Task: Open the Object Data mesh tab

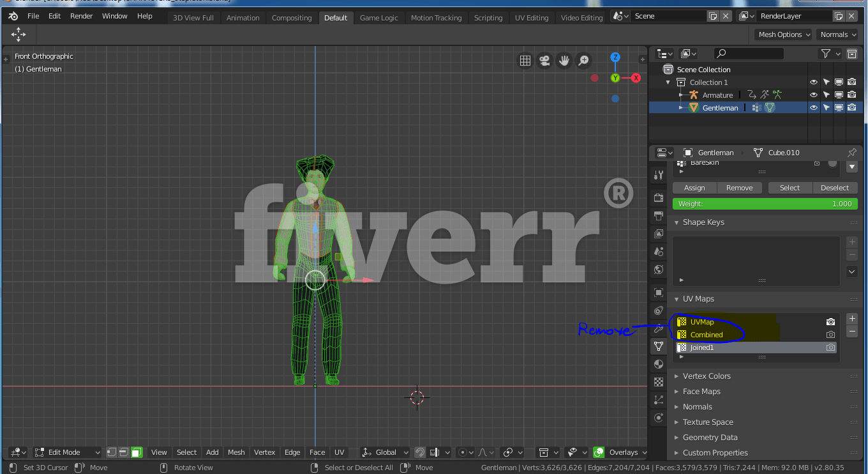Action: [659, 346]
